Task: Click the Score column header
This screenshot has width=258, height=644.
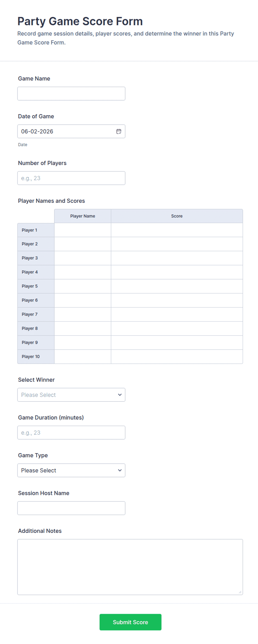Action: (177, 216)
